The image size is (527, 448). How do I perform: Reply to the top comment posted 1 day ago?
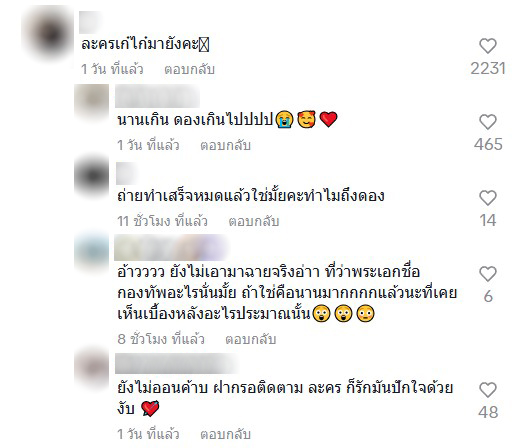click(189, 69)
